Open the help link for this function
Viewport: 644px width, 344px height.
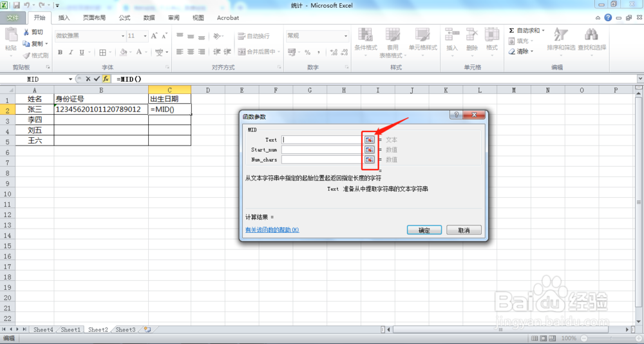pyautogui.click(x=272, y=230)
